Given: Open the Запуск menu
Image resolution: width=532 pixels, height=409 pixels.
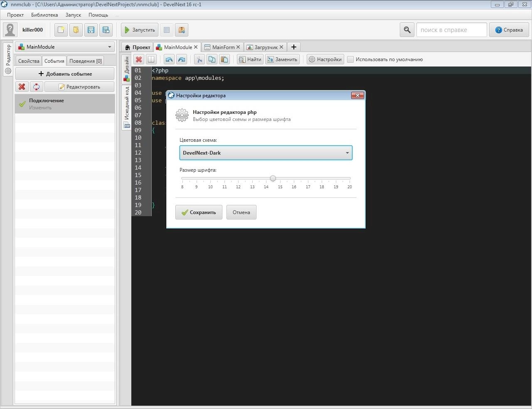Looking at the screenshot, I should (x=73, y=15).
